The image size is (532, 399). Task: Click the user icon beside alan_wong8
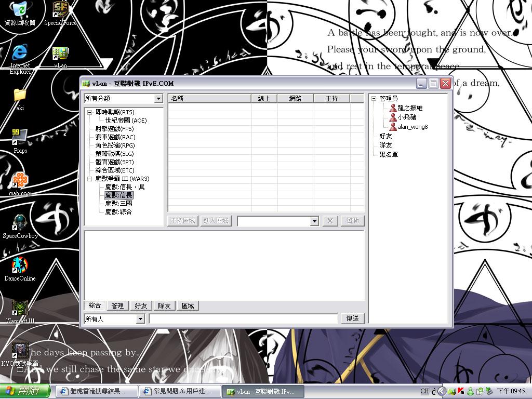tap(393, 127)
